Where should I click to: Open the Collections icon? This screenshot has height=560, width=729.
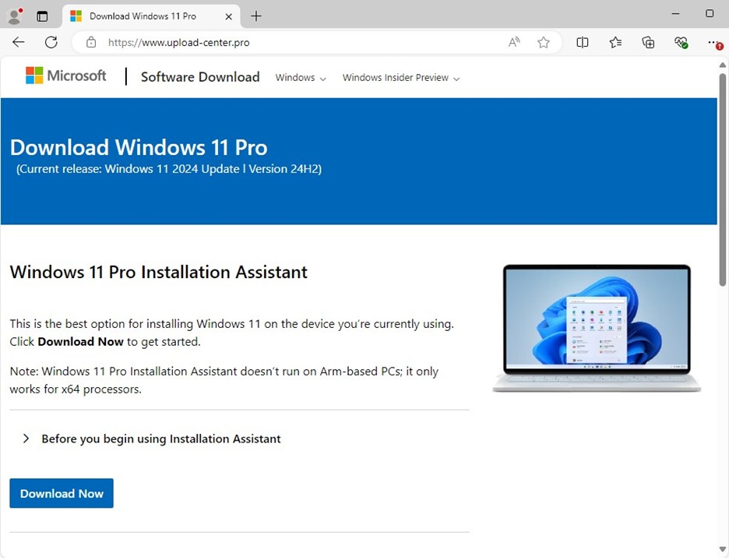tap(648, 42)
